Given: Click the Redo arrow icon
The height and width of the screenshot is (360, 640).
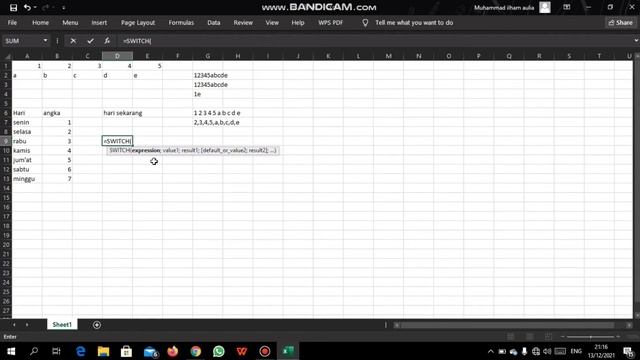Looking at the screenshot, I should pyautogui.click(x=45, y=7).
